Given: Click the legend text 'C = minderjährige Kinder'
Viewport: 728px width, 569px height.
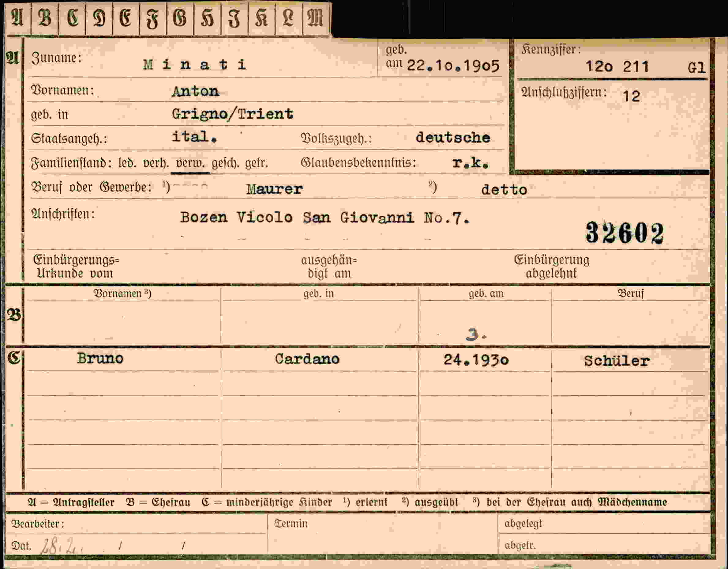Looking at the screenshot, I should (x=267, y=502).
